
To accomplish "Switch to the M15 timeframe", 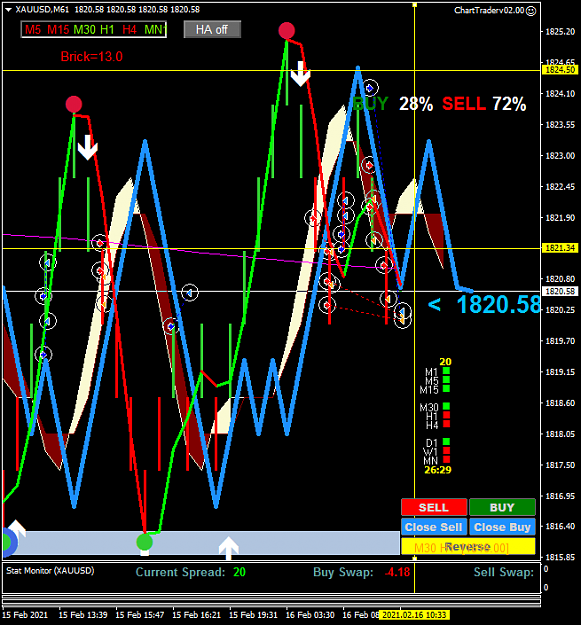I will tap(58, 29).
